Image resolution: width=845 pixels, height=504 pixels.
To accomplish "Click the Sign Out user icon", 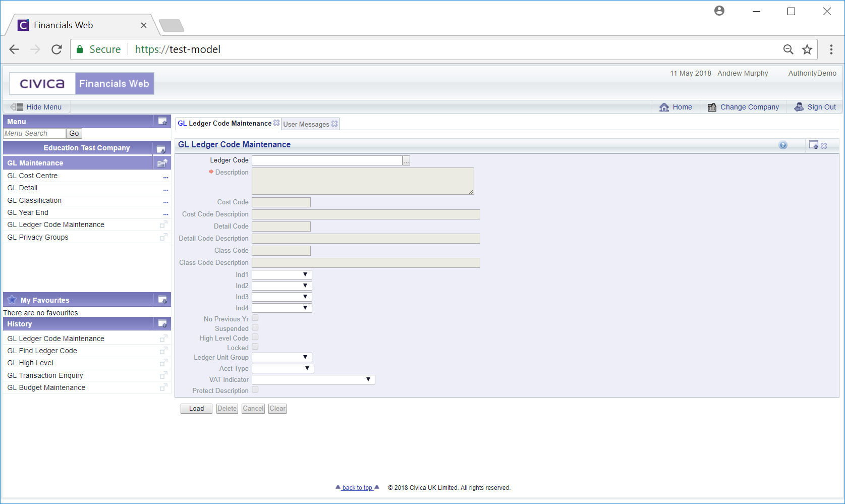I will [799, 107].
